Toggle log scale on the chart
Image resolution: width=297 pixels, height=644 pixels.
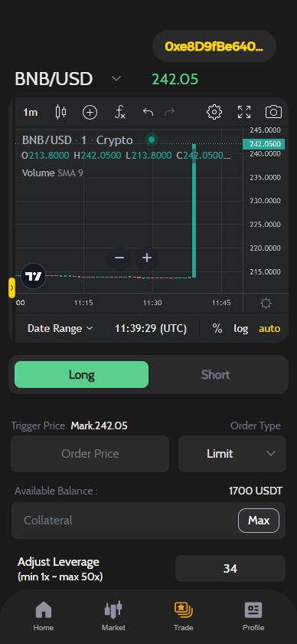pyautogui.click(x=241, y=329)
